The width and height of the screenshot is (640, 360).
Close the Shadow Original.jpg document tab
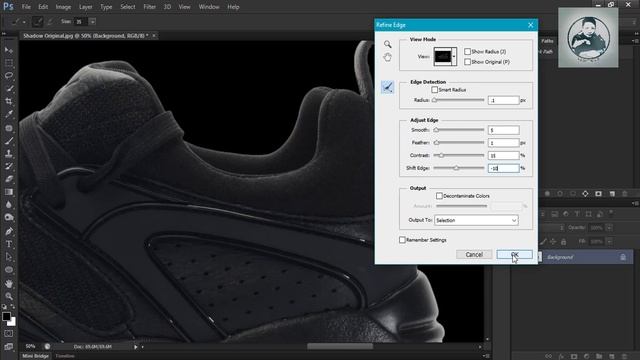[154, 36]
